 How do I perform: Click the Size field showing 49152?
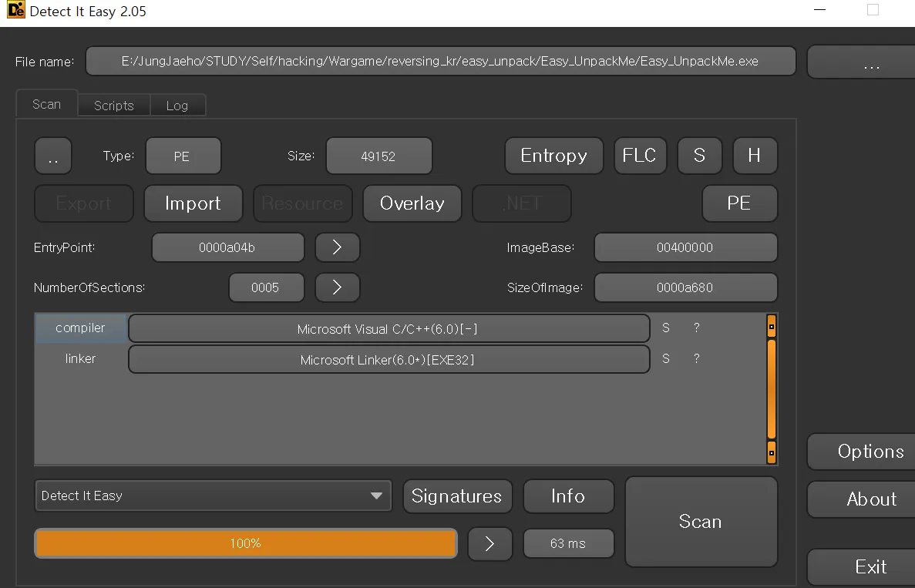coord(378,156)
